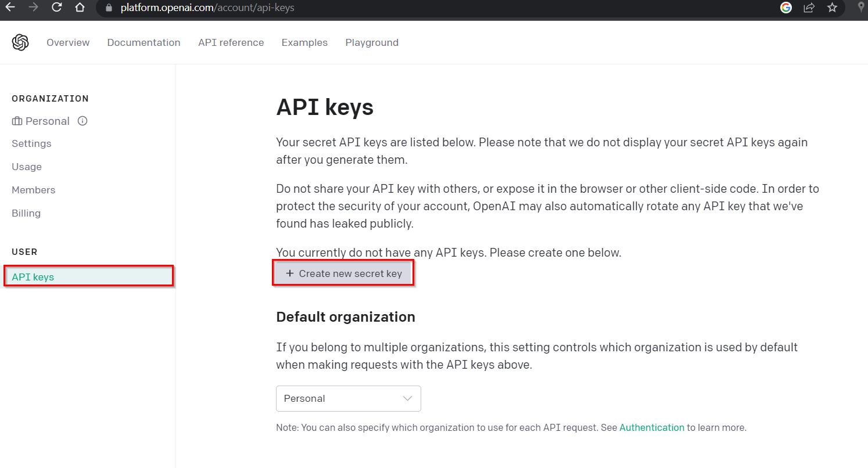The image size is (868, 468).
Task: Open Usage in the sidebar
Action: pos(27,167)
